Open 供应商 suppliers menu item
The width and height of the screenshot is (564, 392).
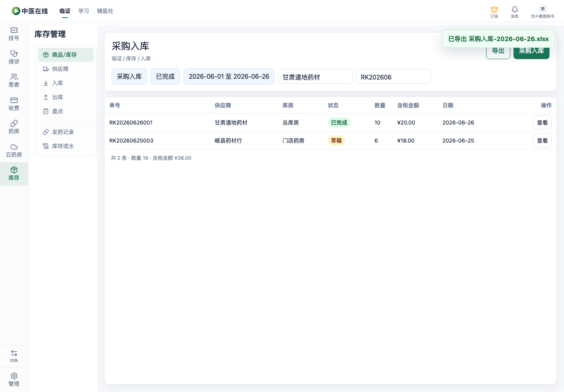(x=66, y=69)
